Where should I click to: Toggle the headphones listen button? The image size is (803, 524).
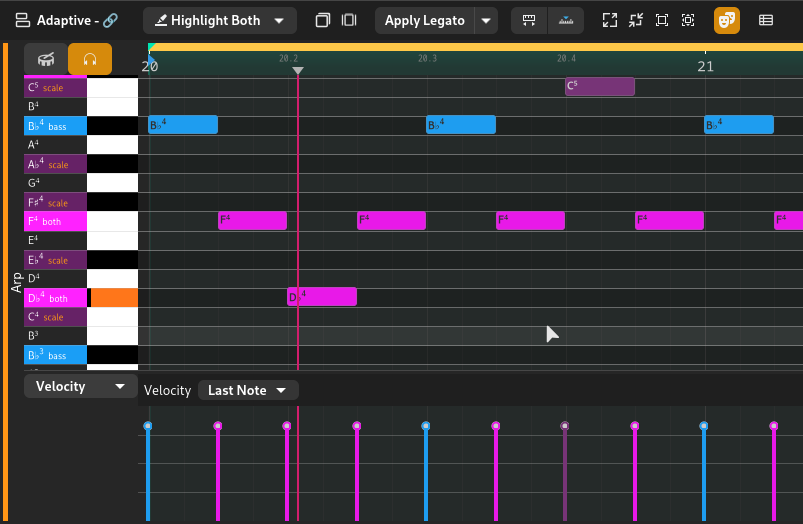90,59
